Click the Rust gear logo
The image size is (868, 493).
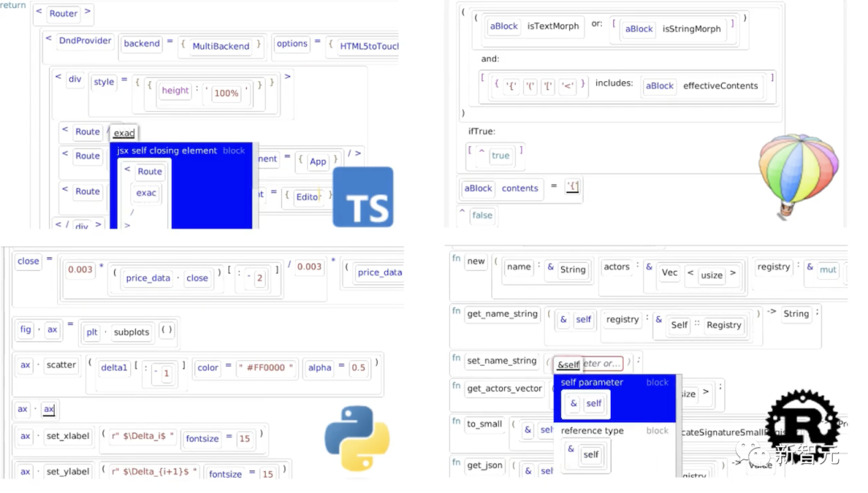(803, 424)
